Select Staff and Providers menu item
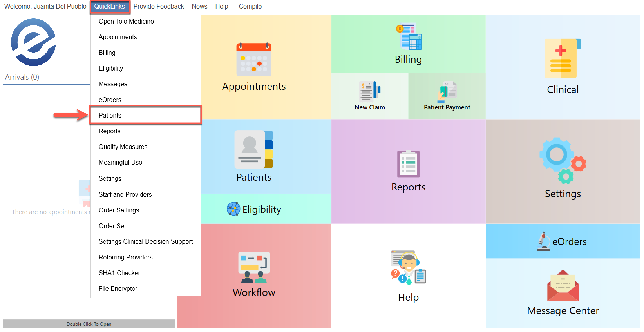644x332 pixels. 125,194
